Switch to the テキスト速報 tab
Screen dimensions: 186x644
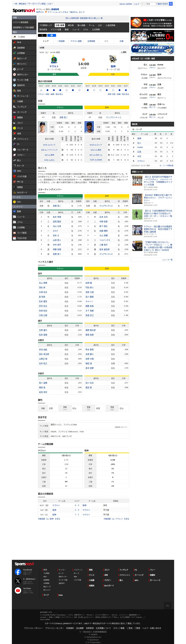point(76,41)
